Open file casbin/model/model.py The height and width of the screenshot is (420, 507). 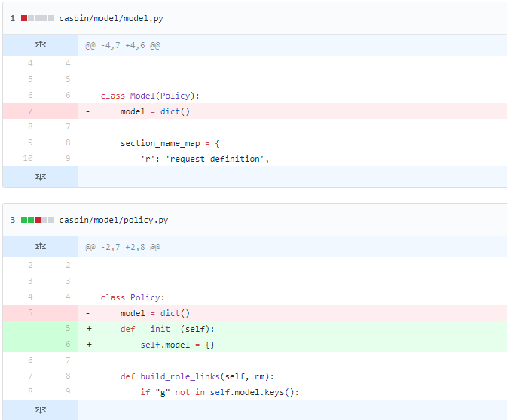tap(111, 18)
